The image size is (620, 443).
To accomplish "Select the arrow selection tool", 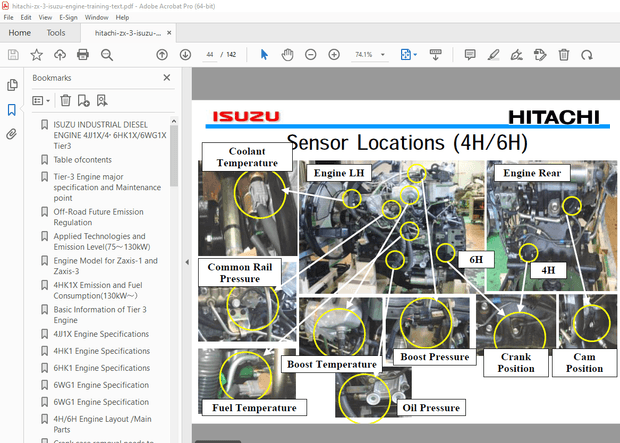I will pos(264,55).
